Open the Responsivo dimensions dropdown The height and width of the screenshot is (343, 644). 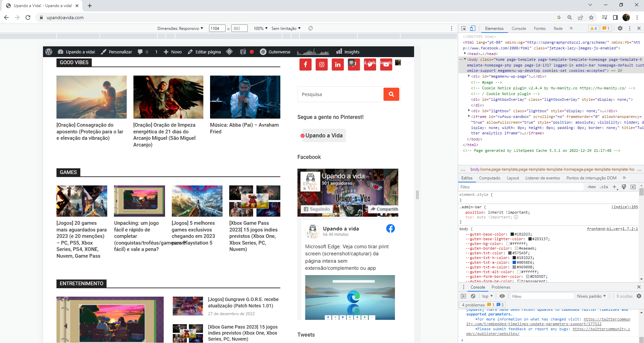[180, 28]
